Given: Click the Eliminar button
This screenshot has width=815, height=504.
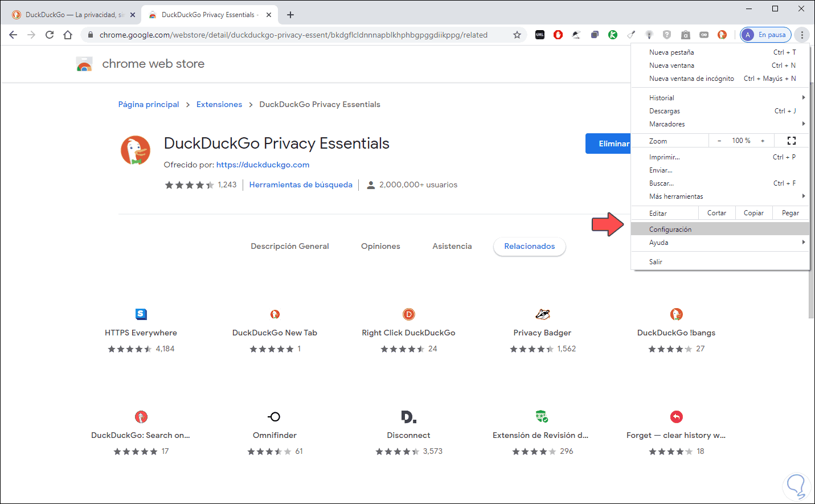Looking at the screenshot, I should click(610, 144).
